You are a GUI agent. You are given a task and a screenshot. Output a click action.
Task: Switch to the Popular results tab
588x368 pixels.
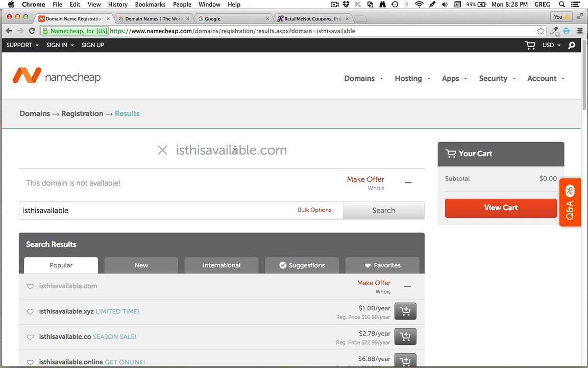pos(61,265)
